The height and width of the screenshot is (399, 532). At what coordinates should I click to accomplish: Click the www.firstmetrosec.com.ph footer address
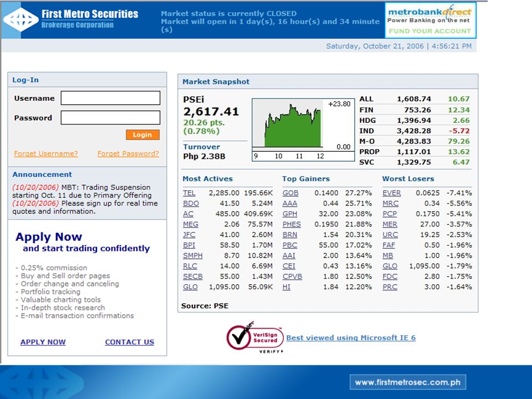point(408,382)
